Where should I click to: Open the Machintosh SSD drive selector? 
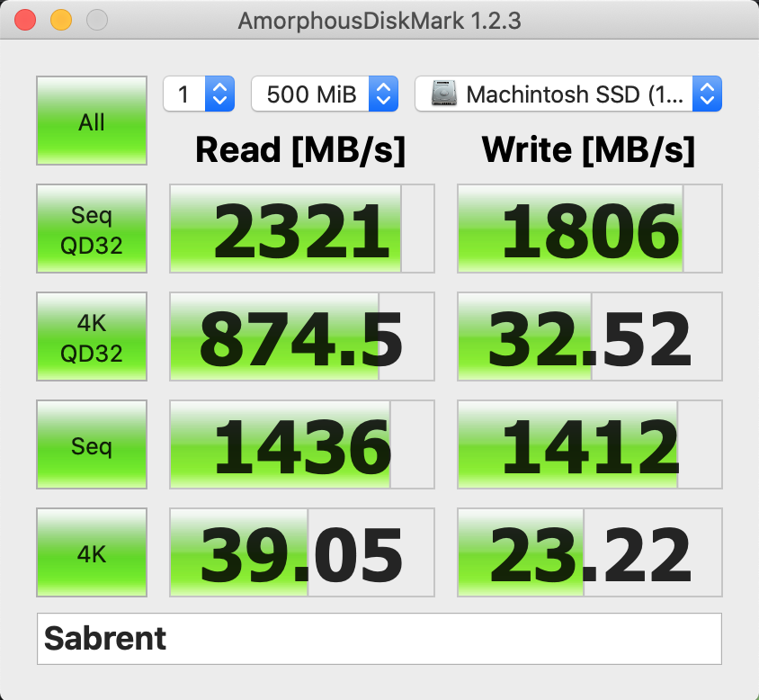click(568, 94)
